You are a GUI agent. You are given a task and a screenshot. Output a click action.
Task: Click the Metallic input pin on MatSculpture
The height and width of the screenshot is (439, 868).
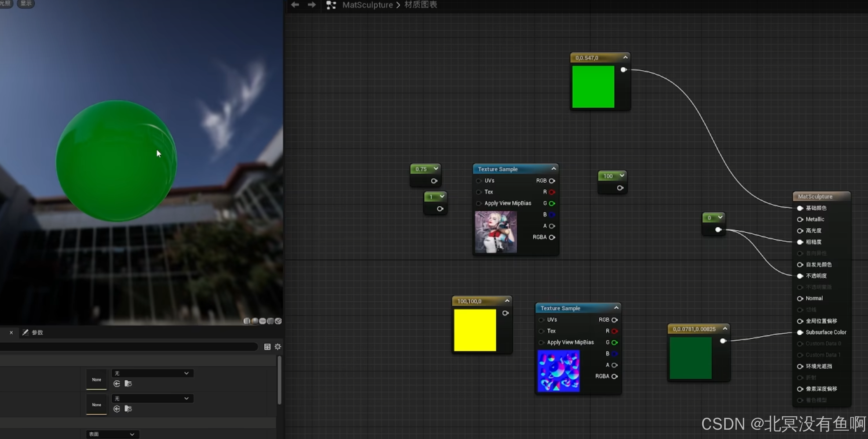click(800, 219)
